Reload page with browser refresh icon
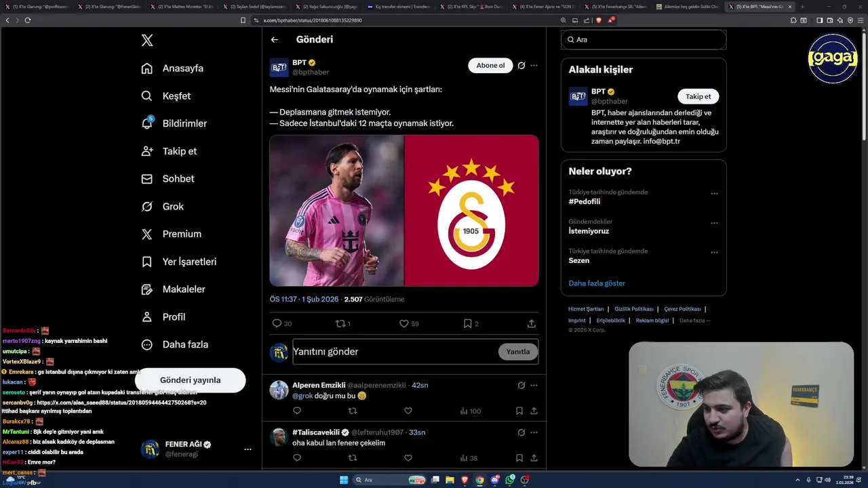This screenshot has height=488, width=868. pyautogui.click(x=28, y=20)
